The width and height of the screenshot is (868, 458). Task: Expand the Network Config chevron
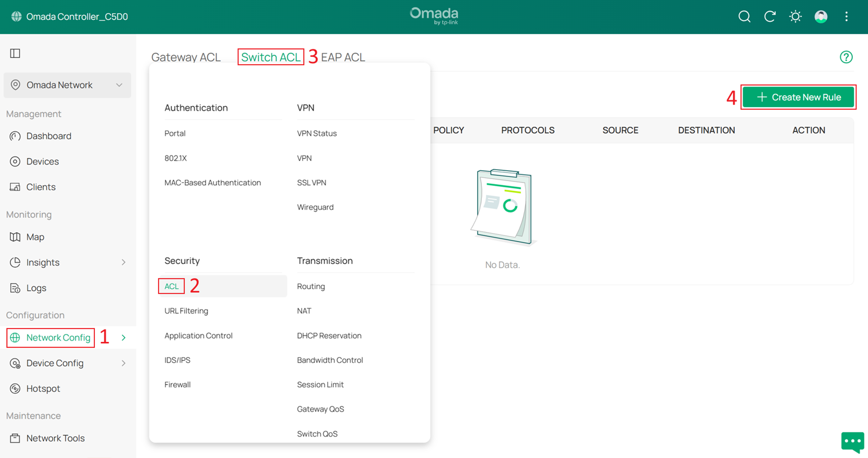(123, 338)
